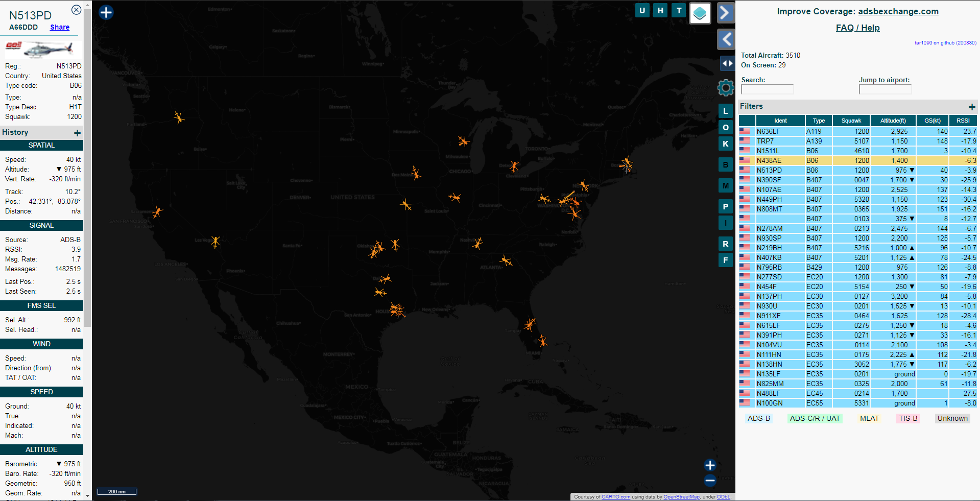Select the TRP7 aircraft row
The width and height of the screenshot is (980, 501).
coord(858,141)
